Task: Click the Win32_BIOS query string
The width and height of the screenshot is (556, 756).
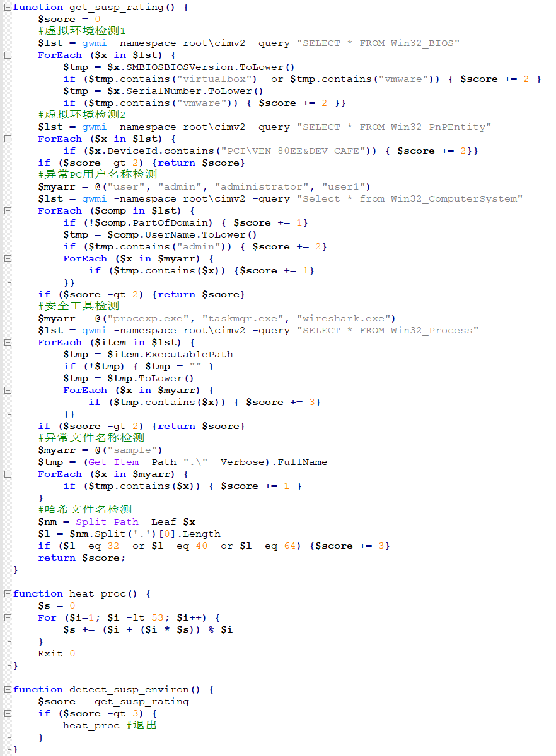Action: pos(378,43)
